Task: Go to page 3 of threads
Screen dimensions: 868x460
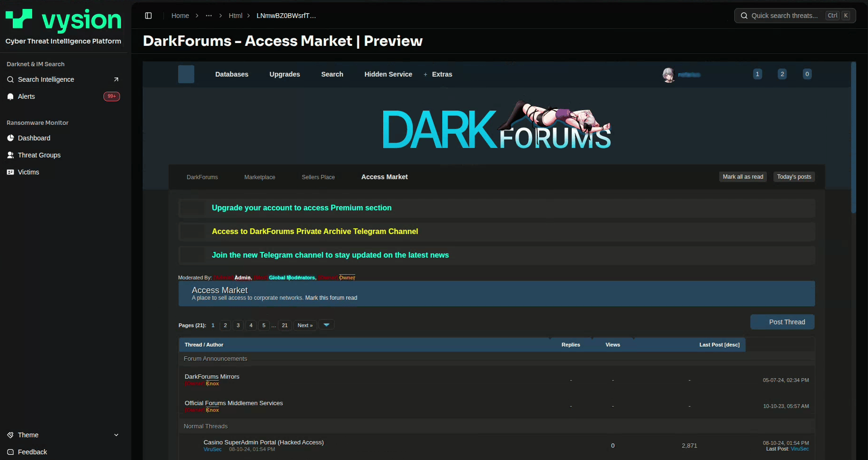Action: coord(238,325)
